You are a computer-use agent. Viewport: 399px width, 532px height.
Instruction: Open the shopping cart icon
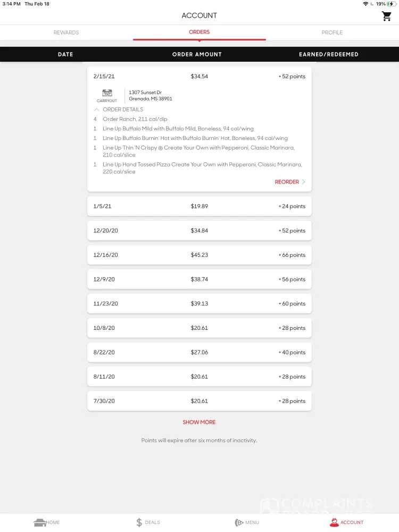pyautogui.click(x=387, y=16)
